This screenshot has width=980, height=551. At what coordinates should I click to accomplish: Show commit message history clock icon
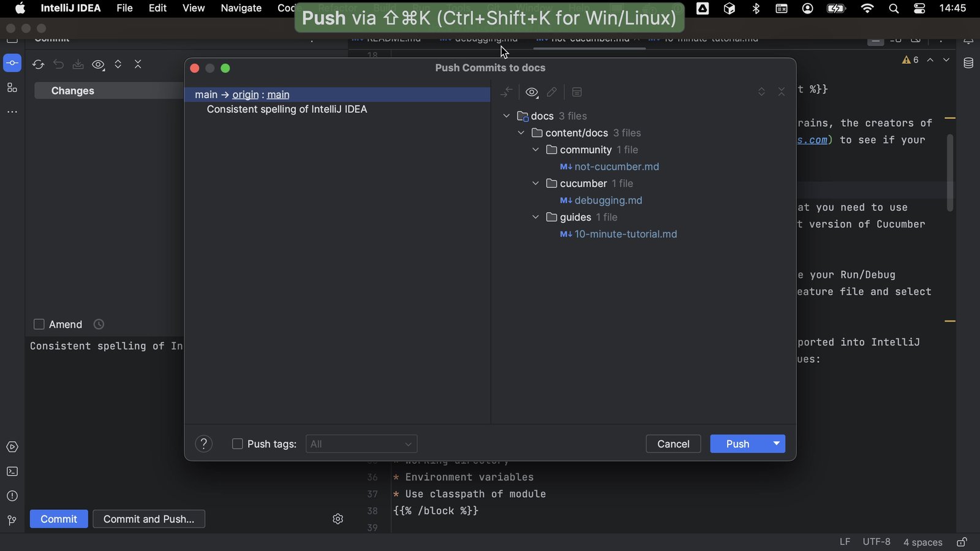pos(99,324)
